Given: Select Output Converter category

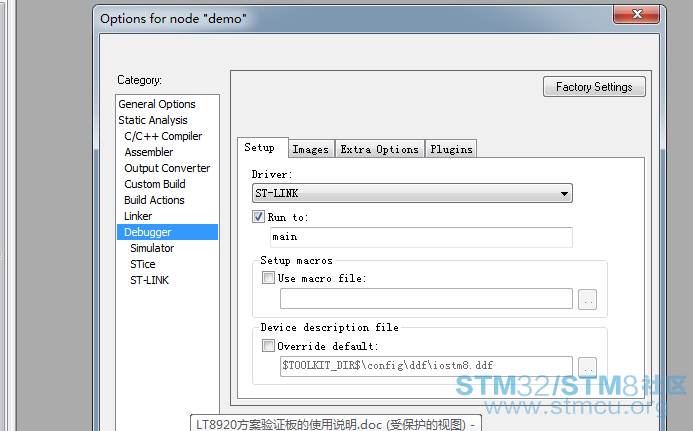Looking at the screenshot, I should (167, 168).
